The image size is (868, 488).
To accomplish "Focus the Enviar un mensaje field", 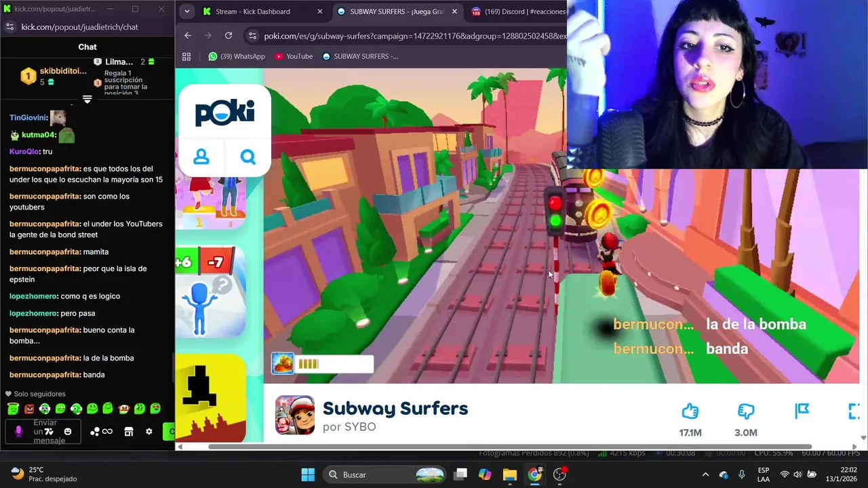I will point(43,432).
